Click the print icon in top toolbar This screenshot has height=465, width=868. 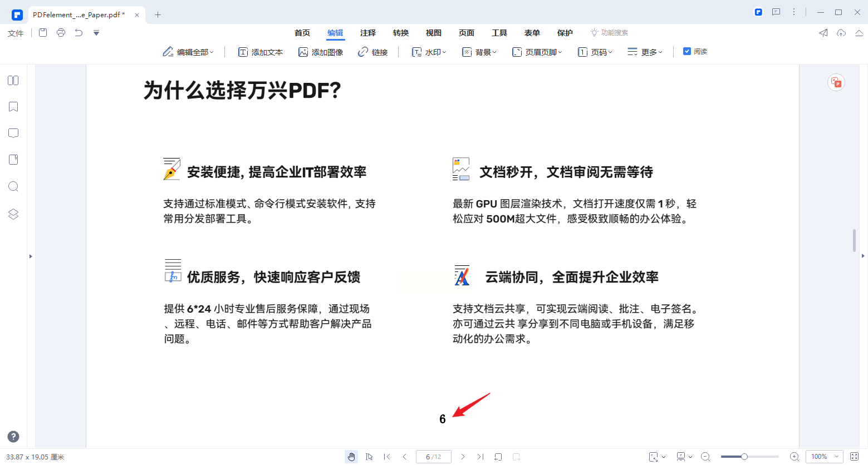(x=61, y=33)
